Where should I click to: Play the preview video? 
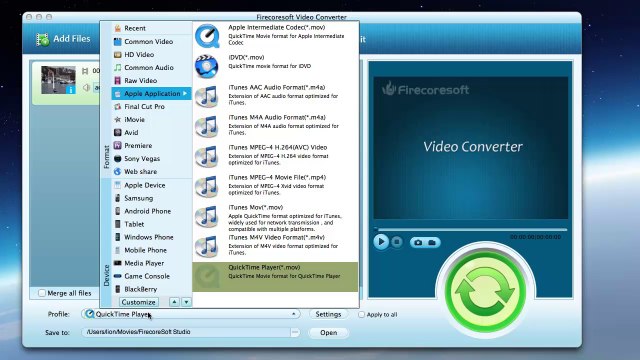click(x=381, y=242)
